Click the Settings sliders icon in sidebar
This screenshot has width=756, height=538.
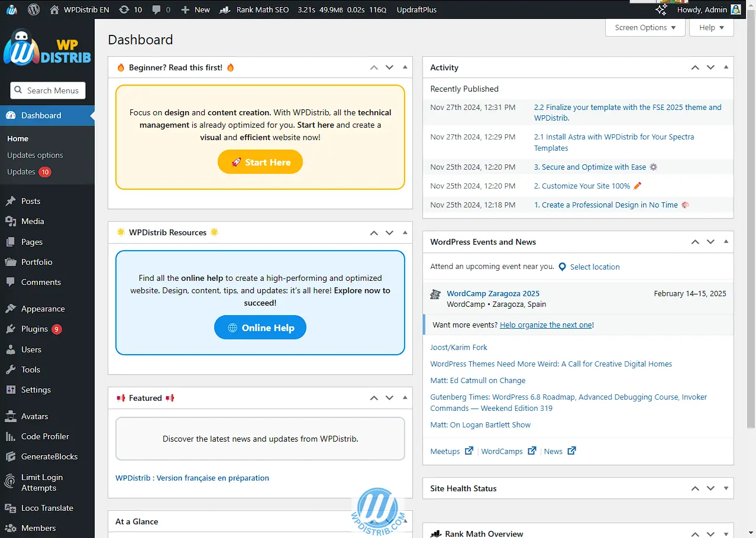click(11, 390)
